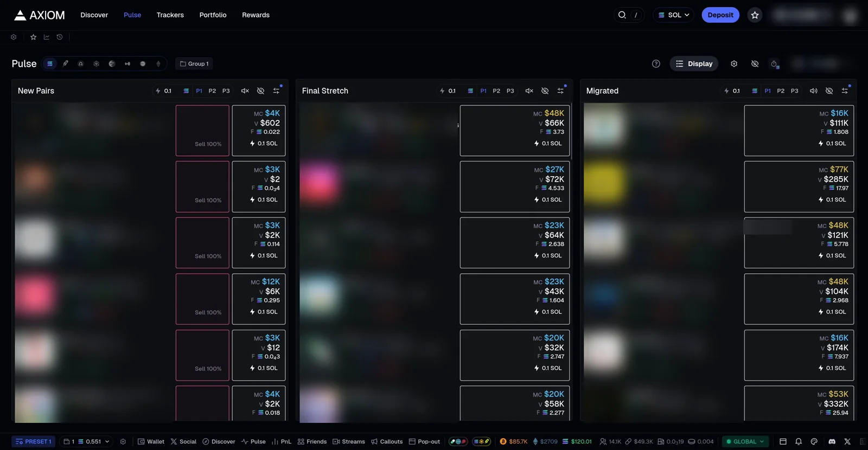Select the Solana chain filter beside Pulse
868x450 pixels.
point(50,63)
